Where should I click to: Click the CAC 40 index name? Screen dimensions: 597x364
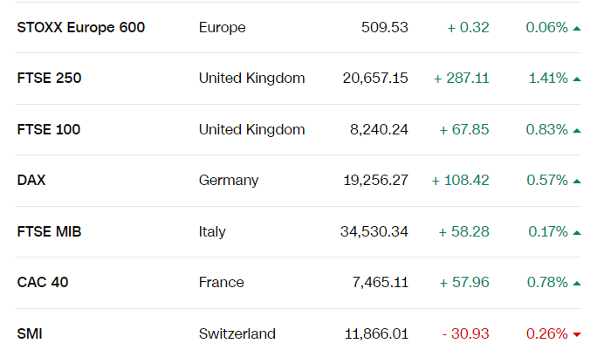click(44, 283)
